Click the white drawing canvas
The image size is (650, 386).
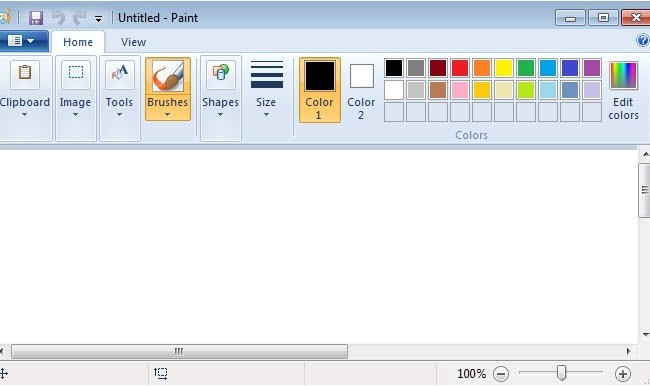point(318,247)
